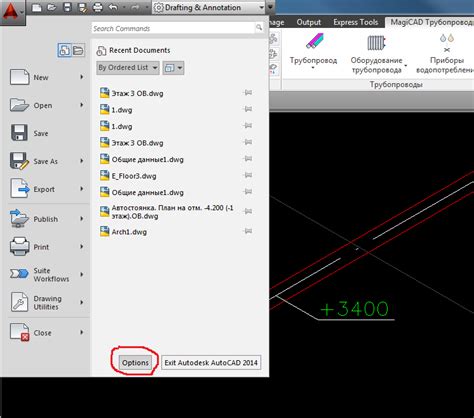Click the Save diskette icon in quick access toolbar

pos(68,7)
